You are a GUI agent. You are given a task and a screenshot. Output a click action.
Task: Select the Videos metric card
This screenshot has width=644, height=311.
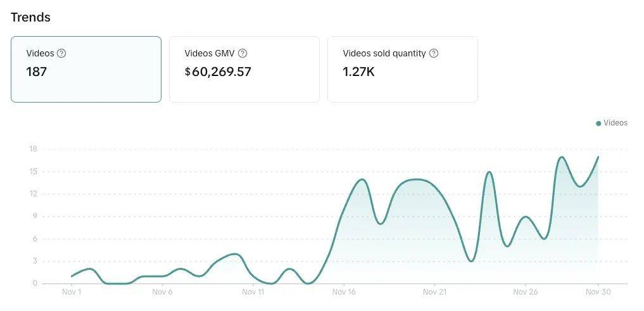86,69
